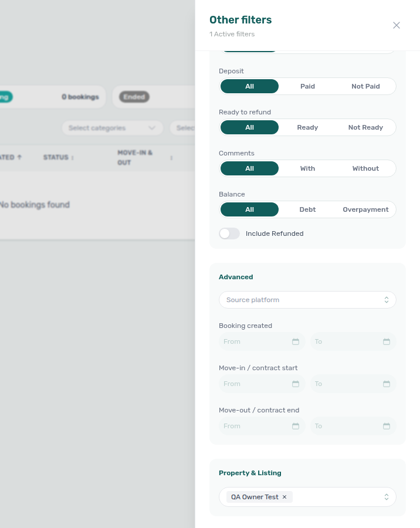Open the Select categories dropdown

click(x=112, y=128)
